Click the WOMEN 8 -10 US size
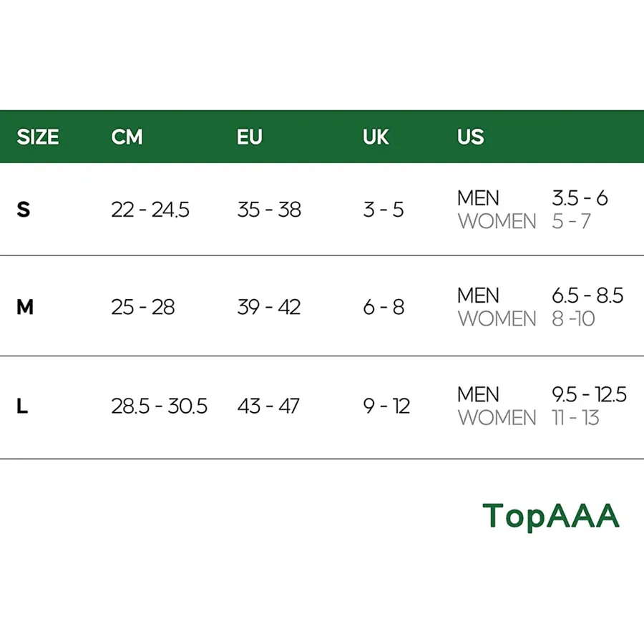Viewport: 644px width, 644px height. coord(526,318)
